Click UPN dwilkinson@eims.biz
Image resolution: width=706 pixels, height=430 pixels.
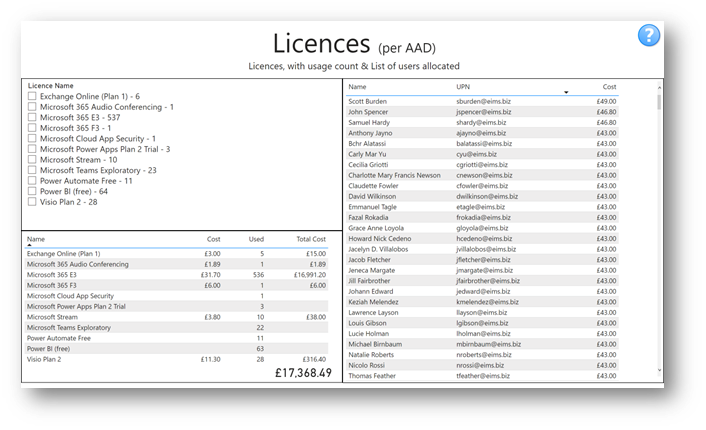(x=487, y=196)
